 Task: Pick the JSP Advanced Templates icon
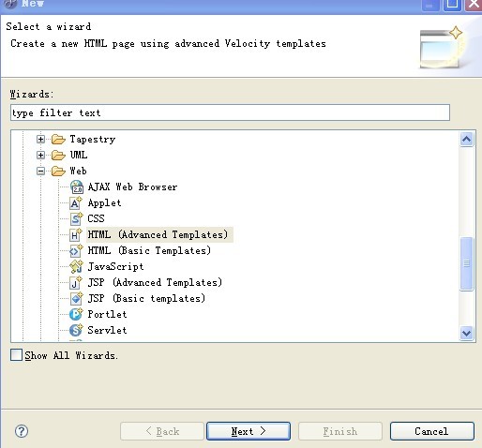point(76,283)
